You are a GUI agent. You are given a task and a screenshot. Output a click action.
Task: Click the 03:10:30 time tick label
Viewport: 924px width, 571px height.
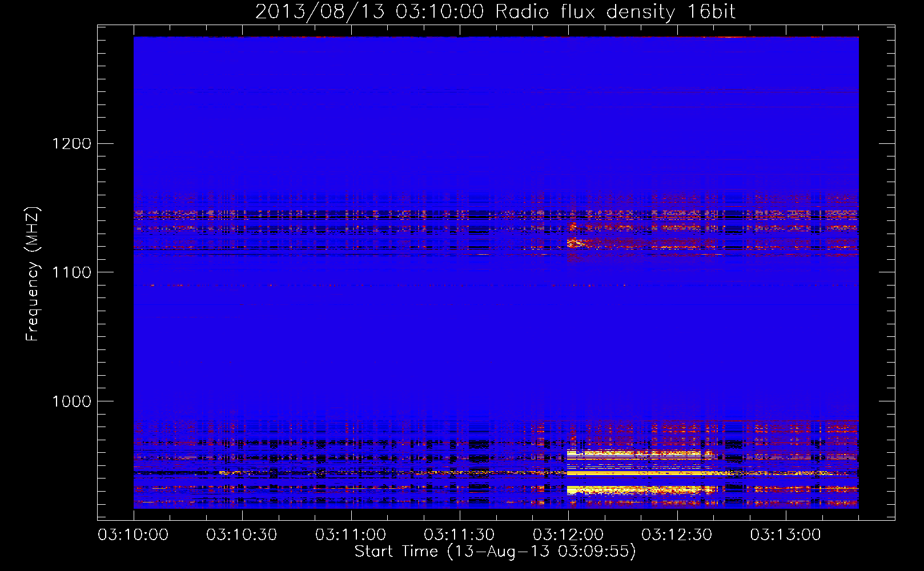tap(242, 535)
